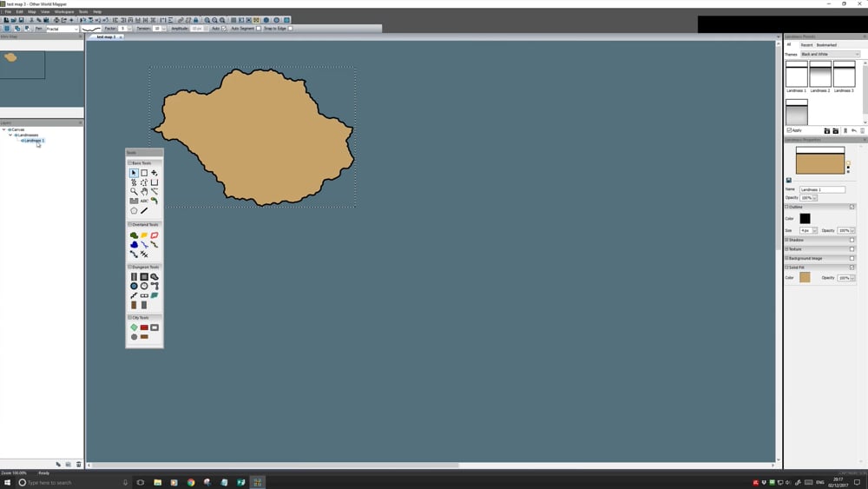Enable the Shadow section checkbox

[x=852, y=240]
